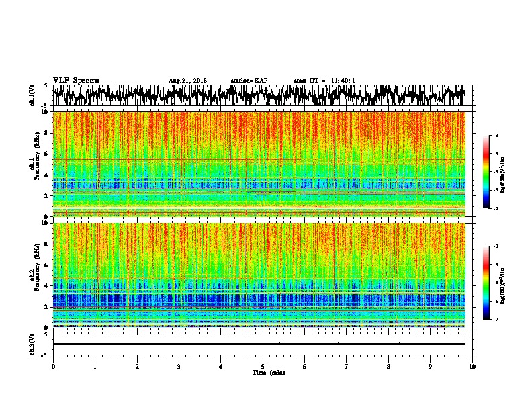
Task: Select the date label "Aug.21, 2018"
Action: [x=187, y=81]
